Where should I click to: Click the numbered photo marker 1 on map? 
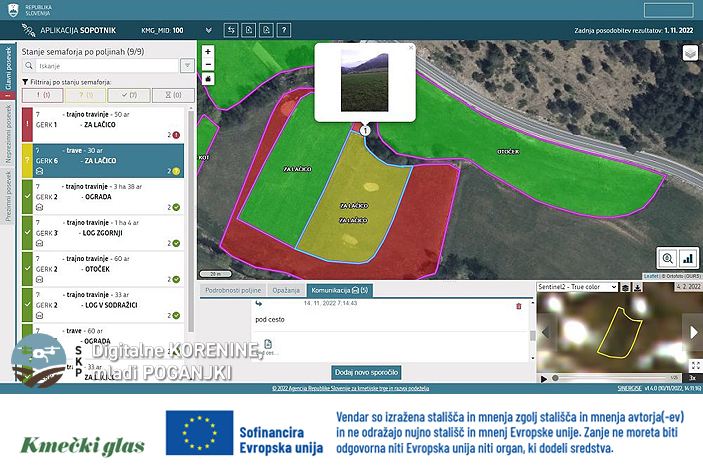tap(365, 130)
